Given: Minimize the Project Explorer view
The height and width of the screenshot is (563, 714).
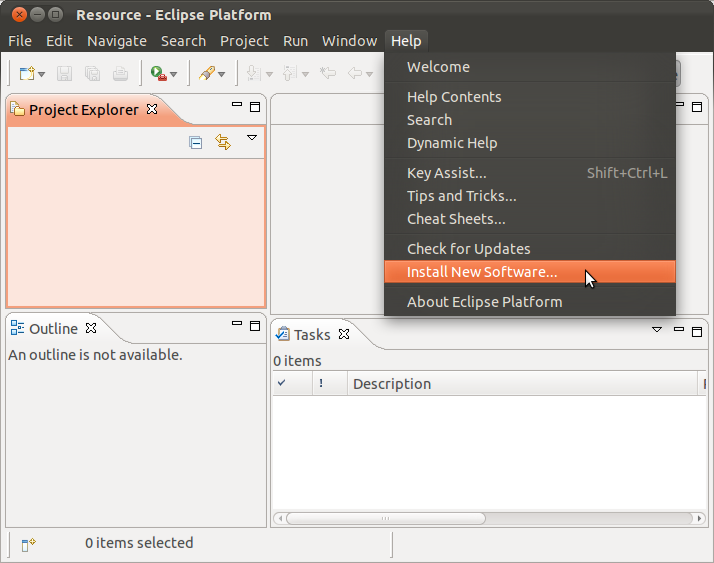Looking at the screenshot, I should pos(237,104).
